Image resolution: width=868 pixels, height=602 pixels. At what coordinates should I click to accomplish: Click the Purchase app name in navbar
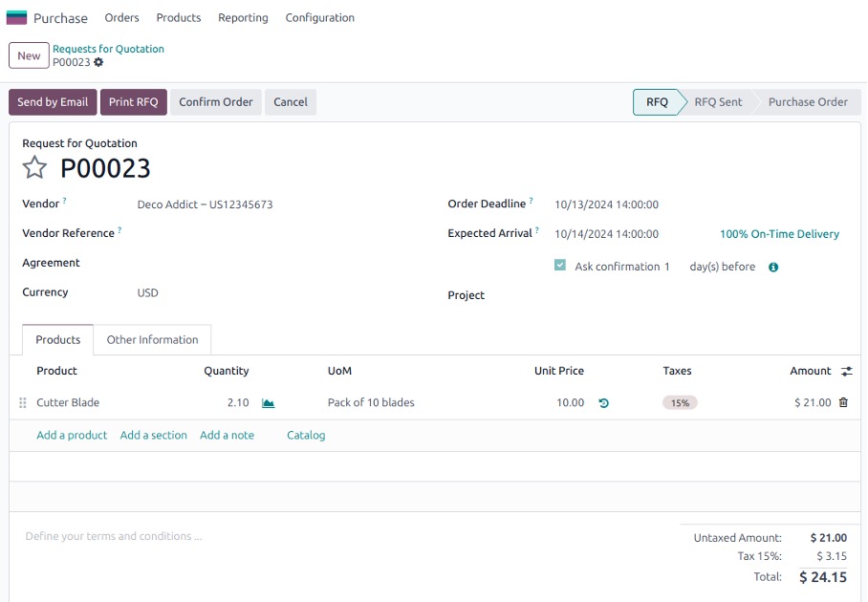60,18
